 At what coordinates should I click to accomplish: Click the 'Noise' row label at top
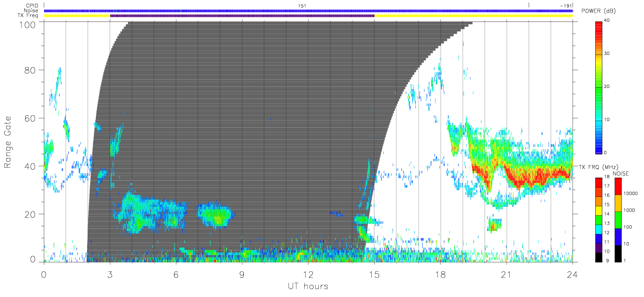32,10
